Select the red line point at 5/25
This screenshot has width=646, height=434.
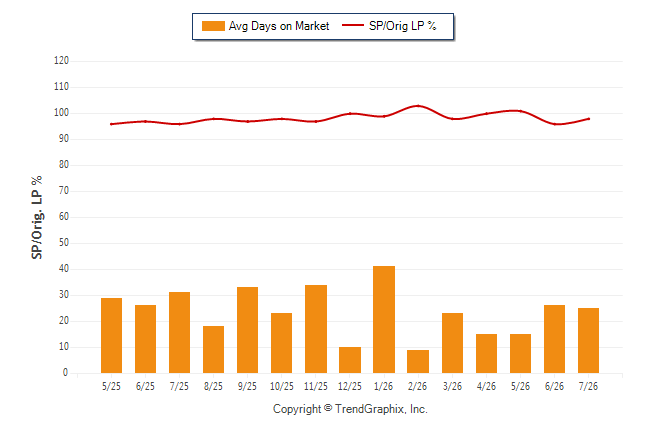(x=111, y=124)
